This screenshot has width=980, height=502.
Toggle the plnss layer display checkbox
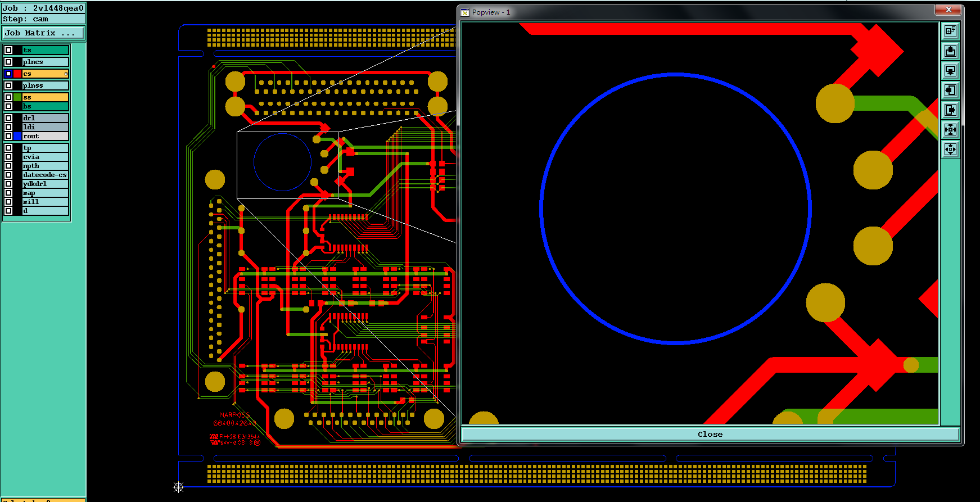point(8,85)
